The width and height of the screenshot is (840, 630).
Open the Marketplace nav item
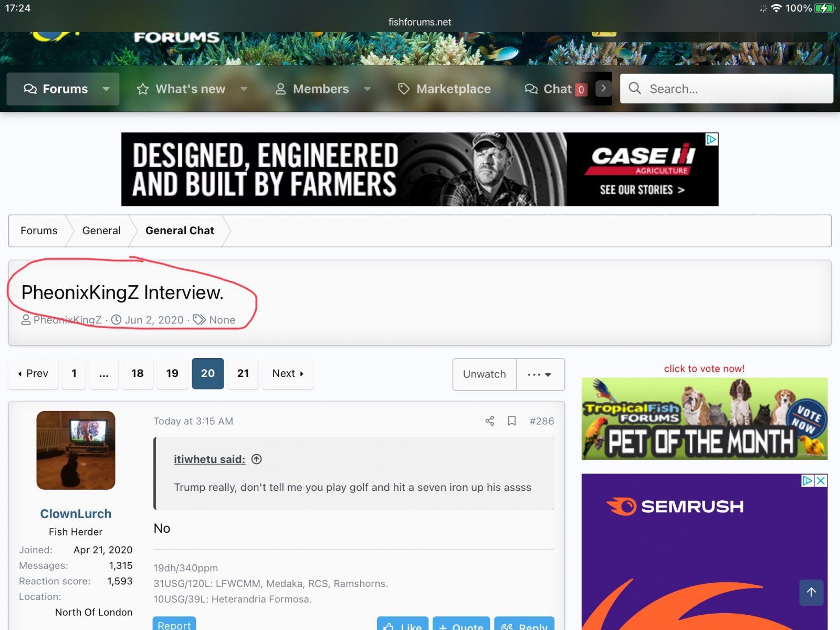(x=444, y=89)
